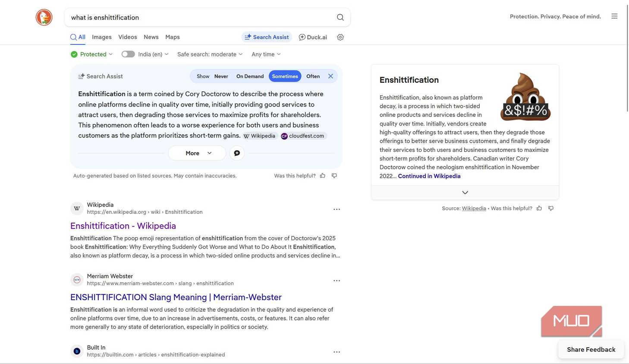Open the India (en) region dropdown
Image resolution: width=629 pixels, height=364 pixels.
pyautogui.click(x=153, y=54)
